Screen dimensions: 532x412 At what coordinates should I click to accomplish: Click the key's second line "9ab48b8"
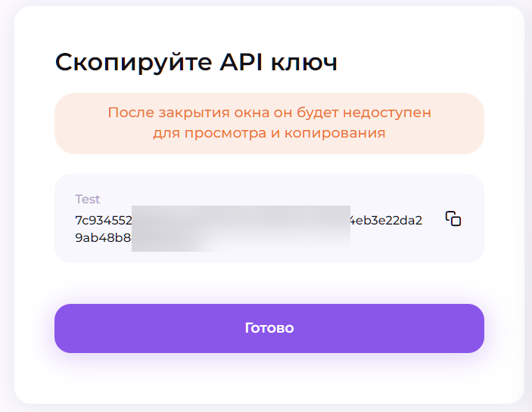click(103, 239)
